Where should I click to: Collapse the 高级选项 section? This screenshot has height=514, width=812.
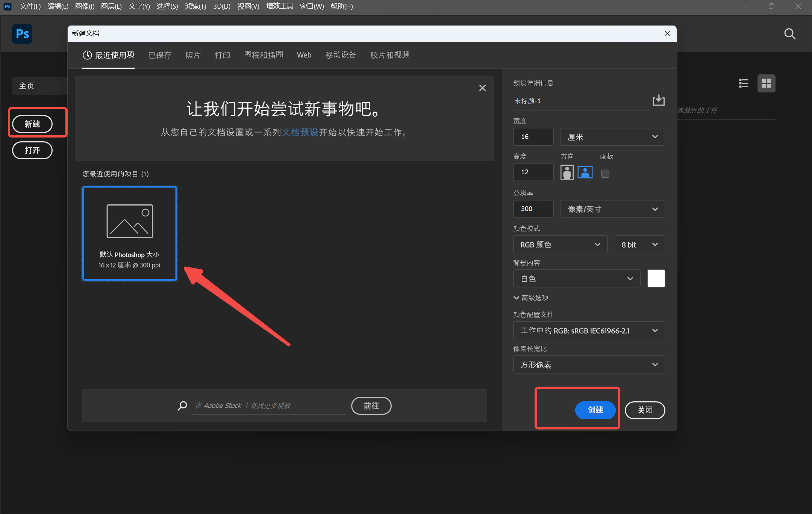click(531, 298)
